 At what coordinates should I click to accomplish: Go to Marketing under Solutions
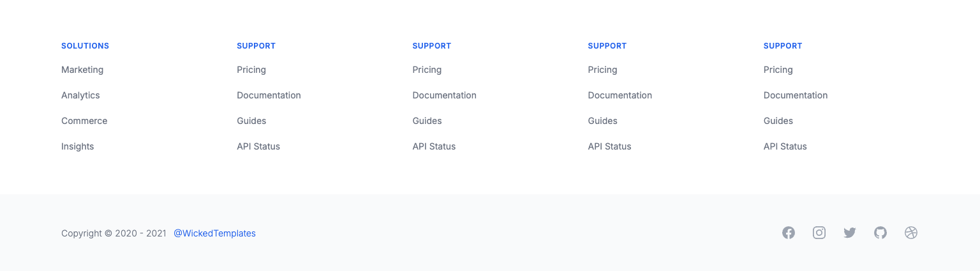point(82,70)
